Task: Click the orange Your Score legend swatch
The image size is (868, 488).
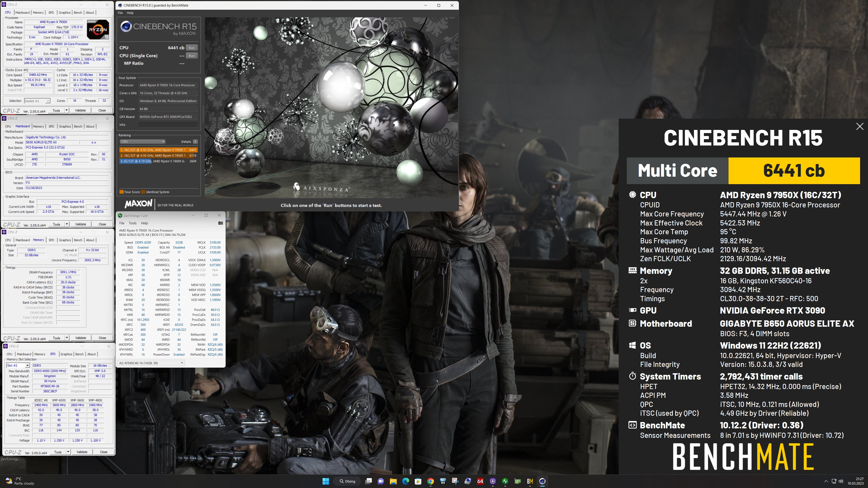Action: (122, 192)
